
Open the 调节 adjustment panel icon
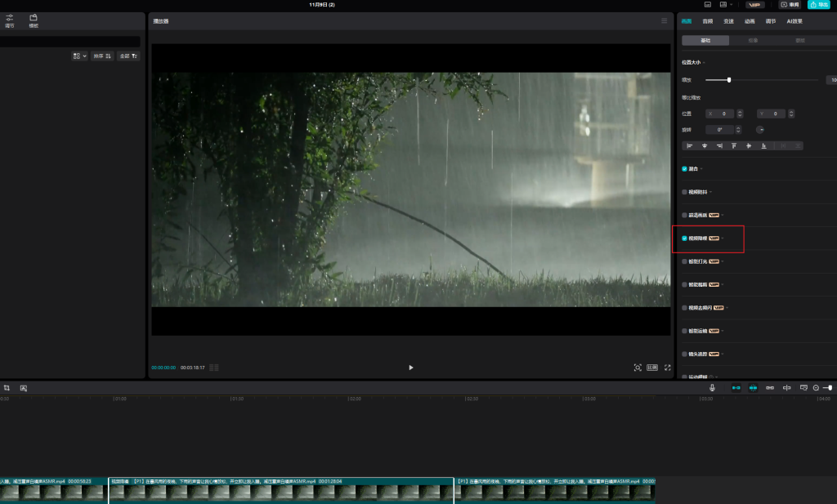point(10,20)
